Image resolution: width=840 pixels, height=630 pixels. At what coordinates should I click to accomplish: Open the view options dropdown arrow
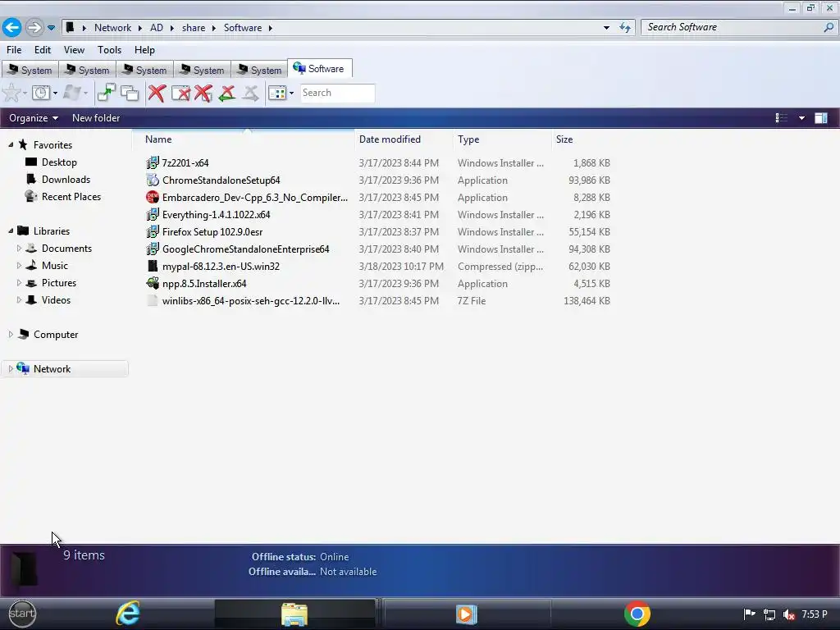(801, 118)
